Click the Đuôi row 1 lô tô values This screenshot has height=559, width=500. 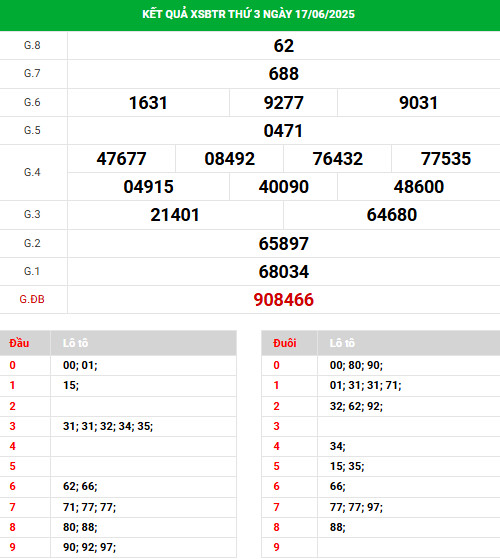point(366,385)
